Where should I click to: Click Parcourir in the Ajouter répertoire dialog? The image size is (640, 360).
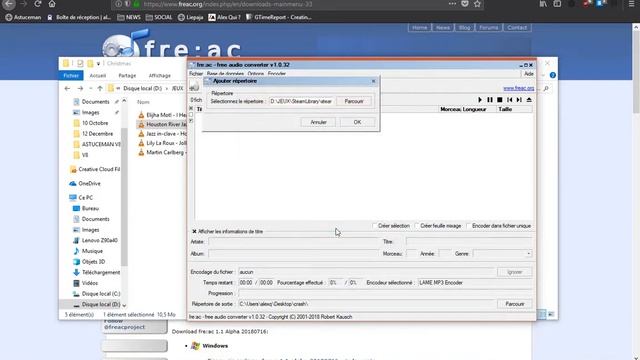click(354, 101)
